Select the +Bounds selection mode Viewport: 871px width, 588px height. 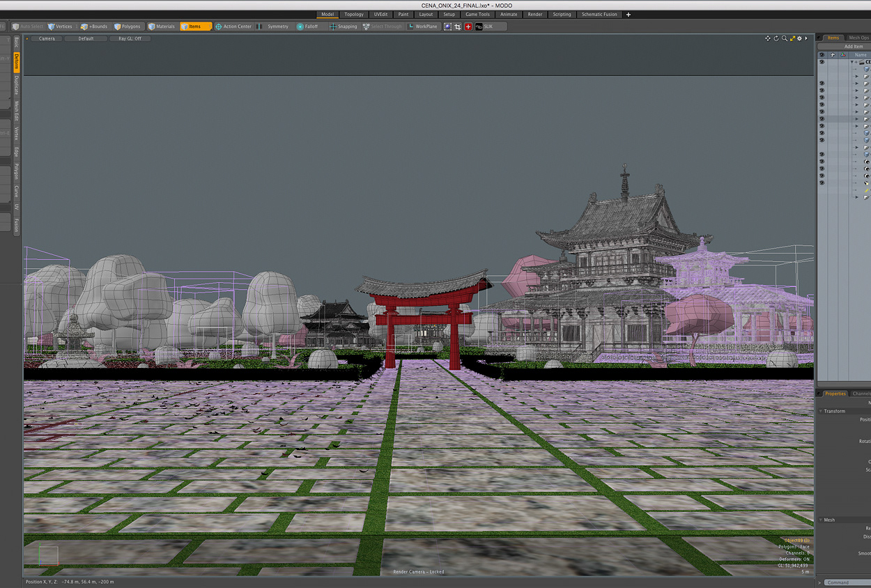(x=94, y=26)
